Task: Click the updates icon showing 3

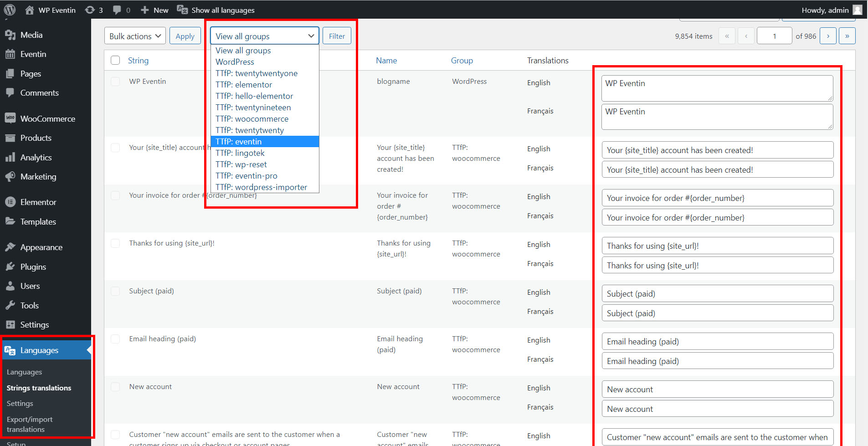Action: pyautogui.click(x=90, y=10)
